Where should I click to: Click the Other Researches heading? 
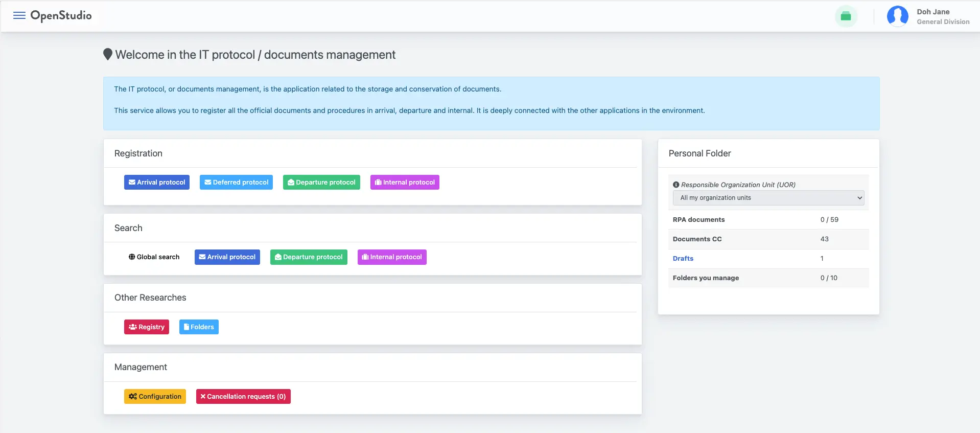[150, 298]
